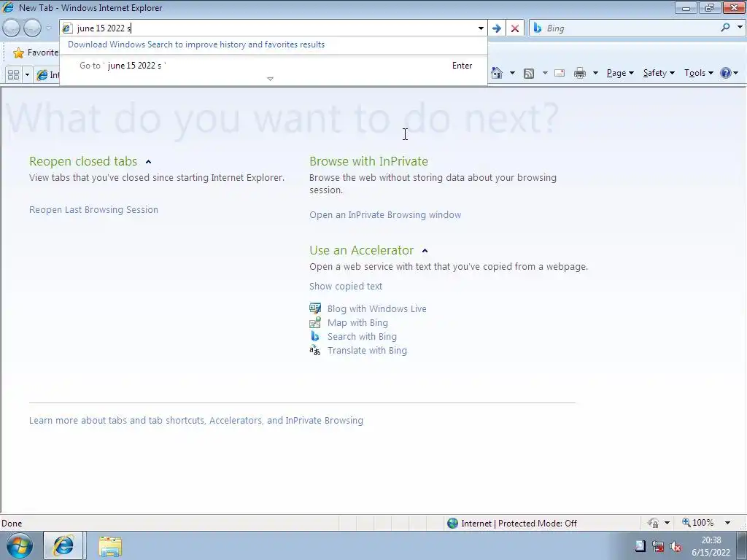Open the Safety menu
The width and height of the screenshot is (747, 560).
point(659,73)
